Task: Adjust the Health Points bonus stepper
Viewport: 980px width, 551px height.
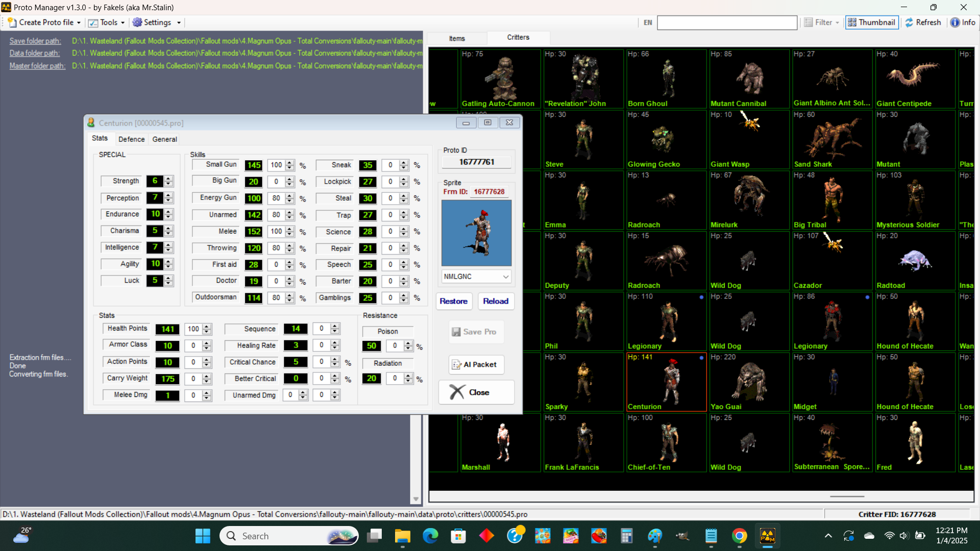Action: tap(207, 329)
